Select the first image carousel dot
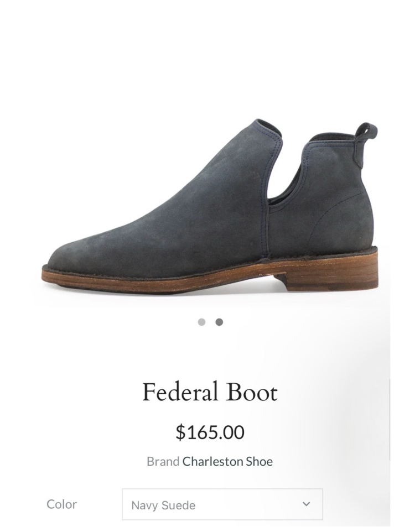Screen dimensions: 415x532 click(201, 322)
